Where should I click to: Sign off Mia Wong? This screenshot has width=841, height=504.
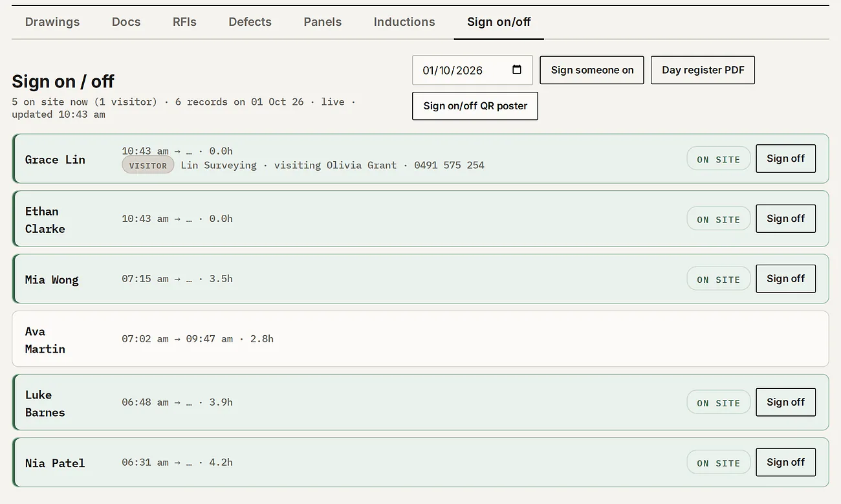point(785,279)
